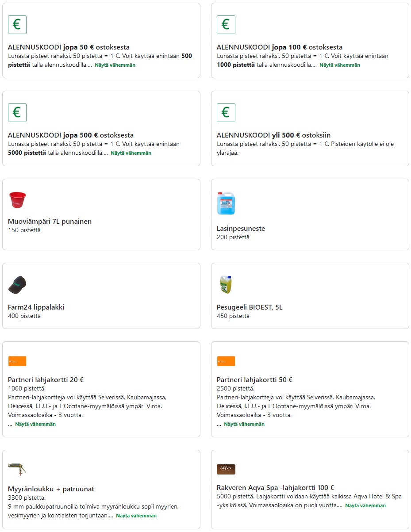The width and height of the screenshot is (411, 532).
Task: Collapse Rakveren Aqva Spa gift card description
Action: (x=365, y=505)
